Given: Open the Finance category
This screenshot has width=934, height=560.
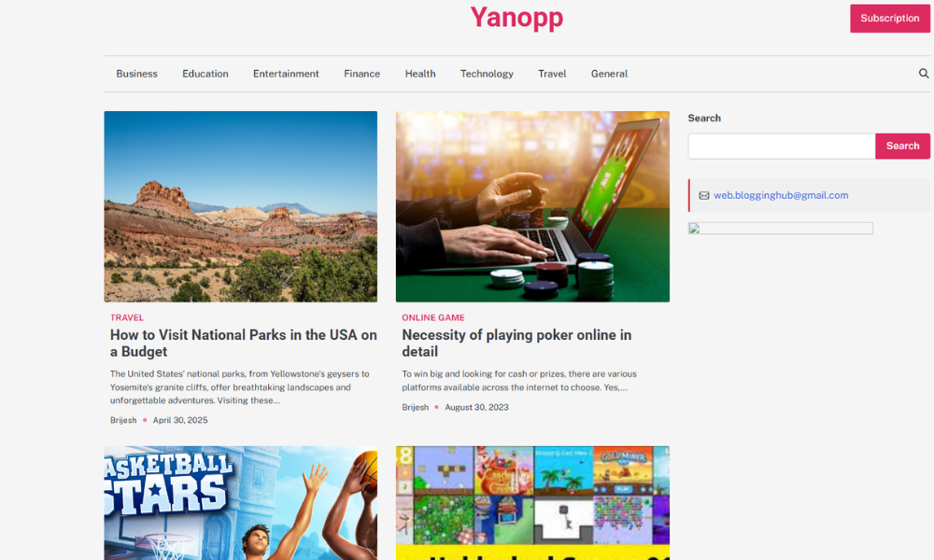Looking at the screenshot, I should click(361, 74).
